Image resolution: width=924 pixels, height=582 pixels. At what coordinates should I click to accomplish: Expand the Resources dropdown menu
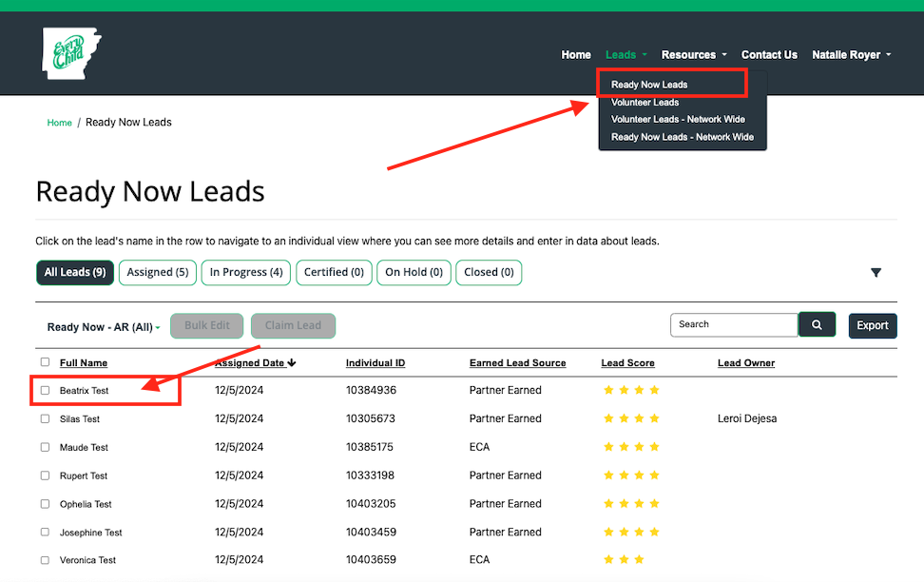click(694, 55)
